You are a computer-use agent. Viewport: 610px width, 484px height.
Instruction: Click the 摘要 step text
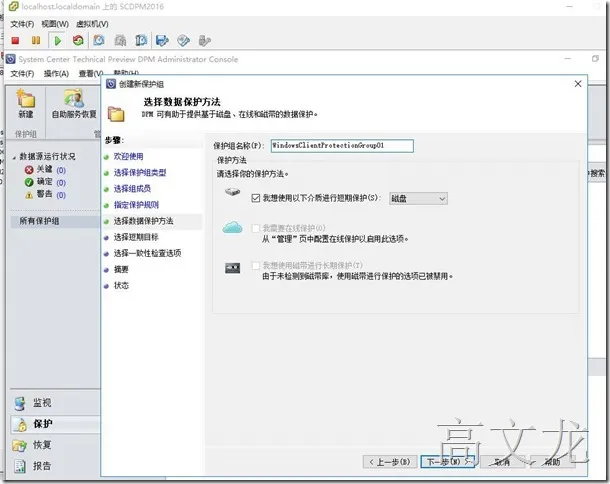click(x=121, y=269)
